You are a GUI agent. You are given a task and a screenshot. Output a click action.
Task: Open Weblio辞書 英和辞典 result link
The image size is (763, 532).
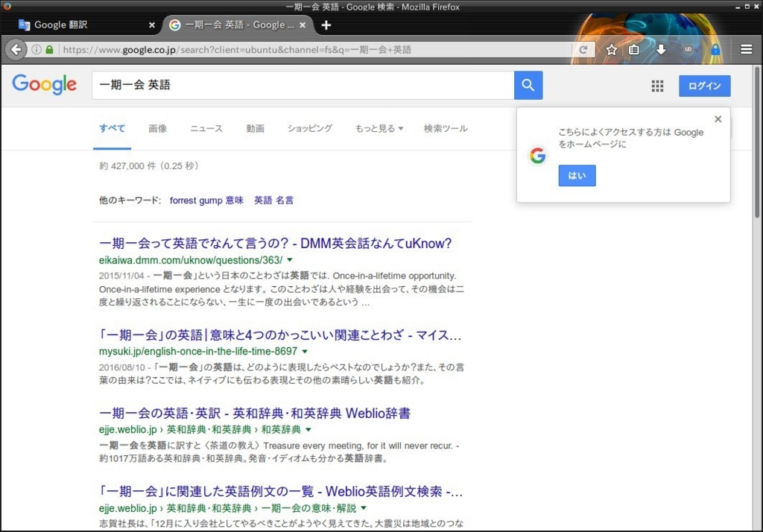(255, 414)
